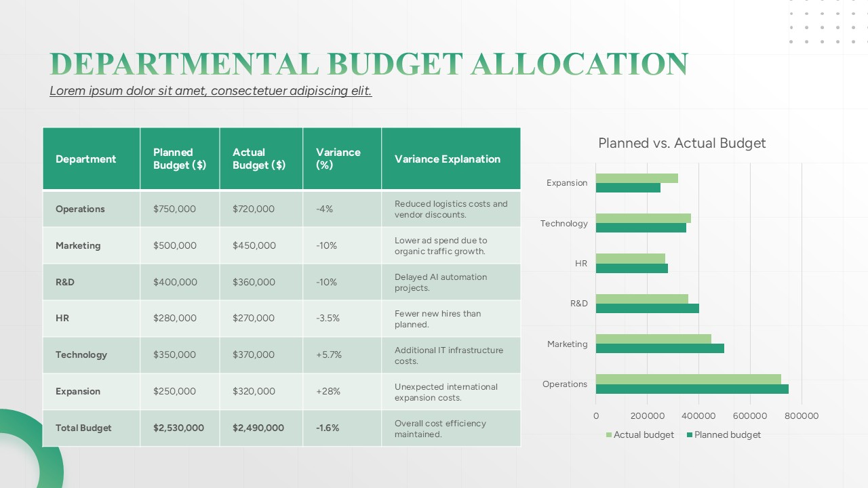The image size is (868, 488).
Task: Click the +5.7% variance cell
Action: [x=342, y=355]
